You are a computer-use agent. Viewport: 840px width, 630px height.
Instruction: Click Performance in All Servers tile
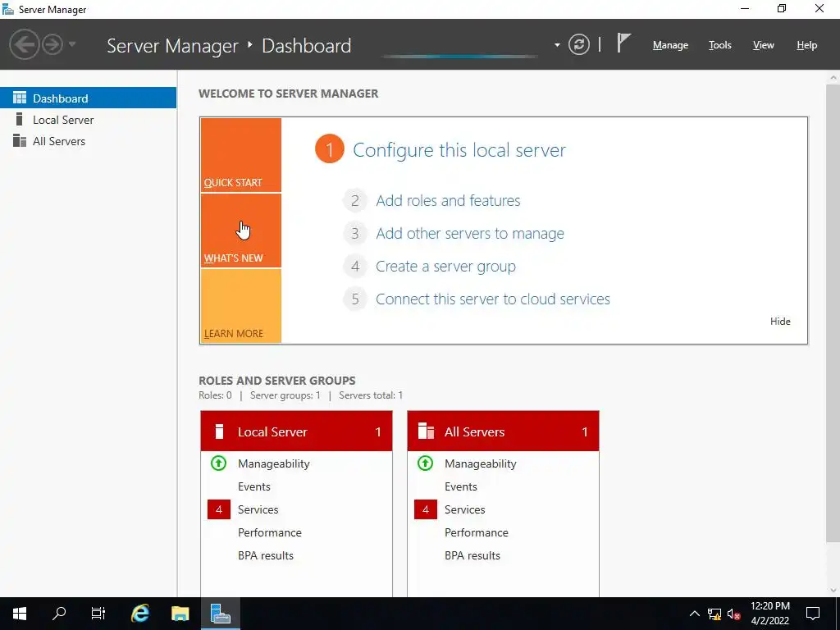coord(477,532)
